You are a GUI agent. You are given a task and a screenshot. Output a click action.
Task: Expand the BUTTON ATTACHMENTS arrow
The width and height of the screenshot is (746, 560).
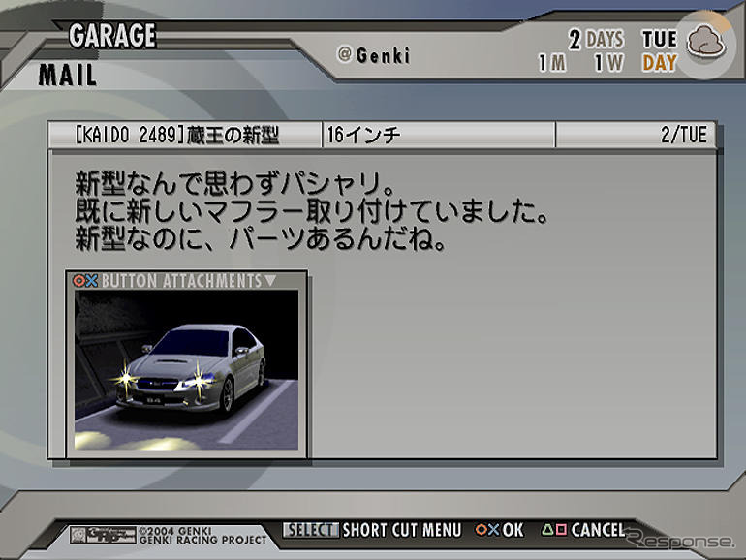(270, 280)
